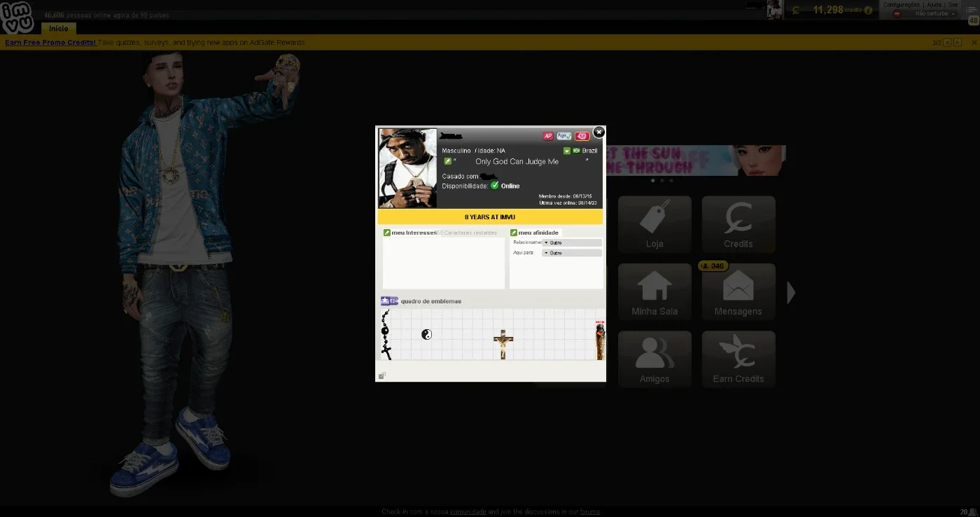Screen dimensions: 980x517
Task: Open the Earn Credits tile
Action: [738, 359]
